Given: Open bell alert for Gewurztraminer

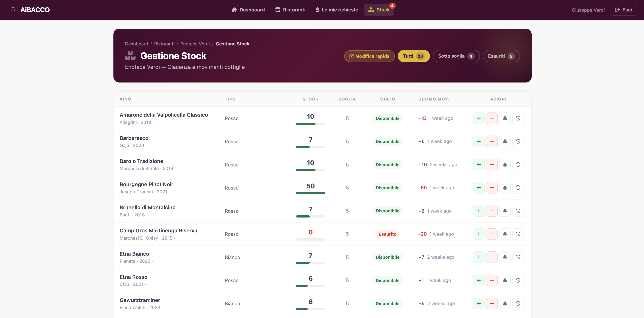Looking at the screenshot, I should click(x=505, y=303).
